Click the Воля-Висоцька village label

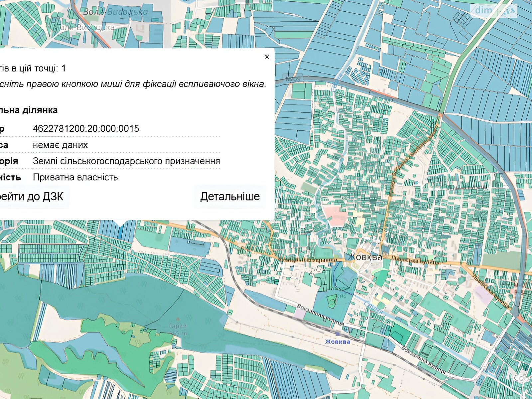tap(115, 12)
